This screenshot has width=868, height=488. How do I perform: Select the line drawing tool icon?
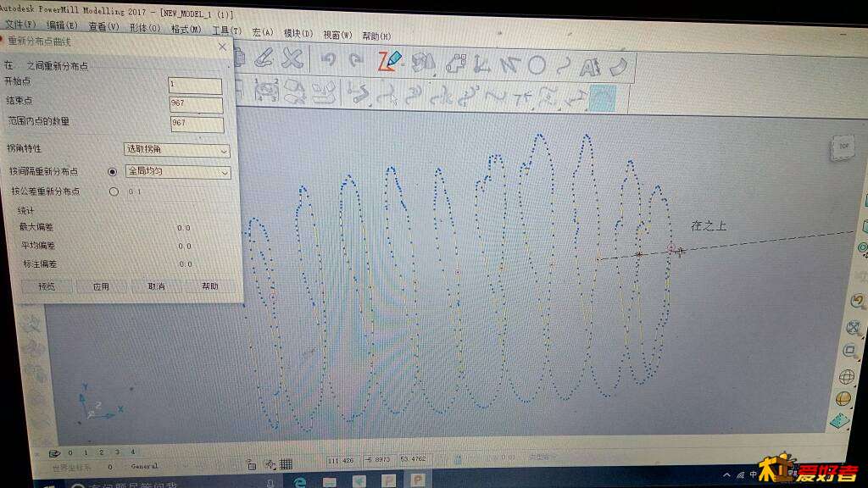(509, 65)
